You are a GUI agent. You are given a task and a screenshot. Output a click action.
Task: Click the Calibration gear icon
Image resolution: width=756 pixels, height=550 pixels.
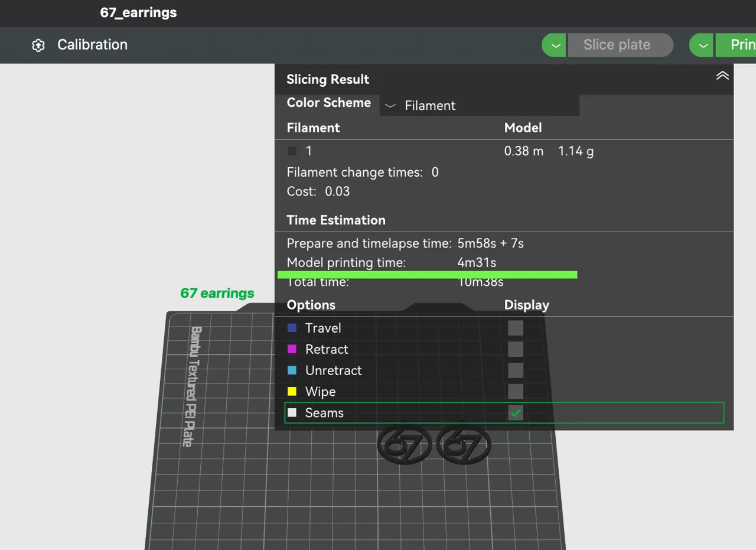38,45
